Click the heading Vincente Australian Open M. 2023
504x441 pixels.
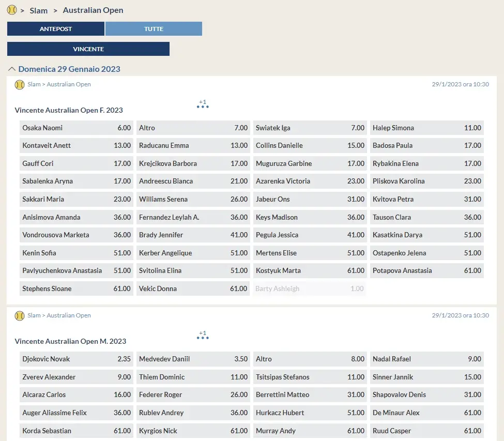click(x=70, y=341)
